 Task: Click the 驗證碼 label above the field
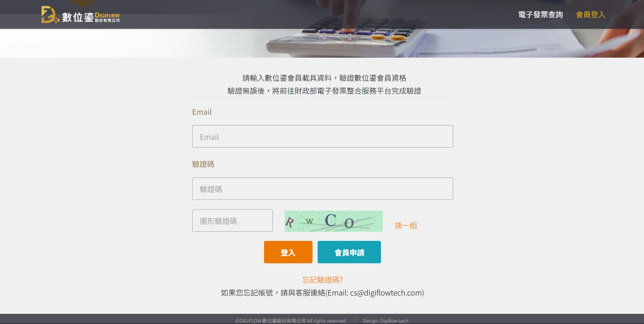click(x=203, y=164)
